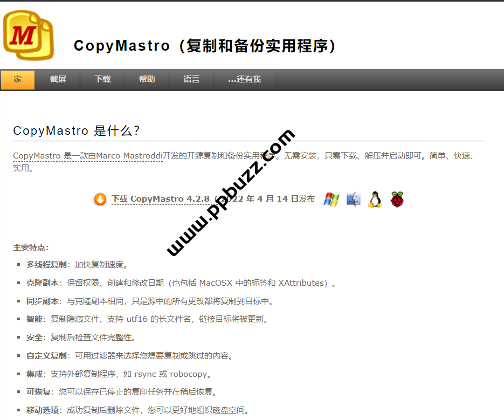Select the Windows download icon
This screenshot has height=420, width=504.
click(x=332, y=199)
